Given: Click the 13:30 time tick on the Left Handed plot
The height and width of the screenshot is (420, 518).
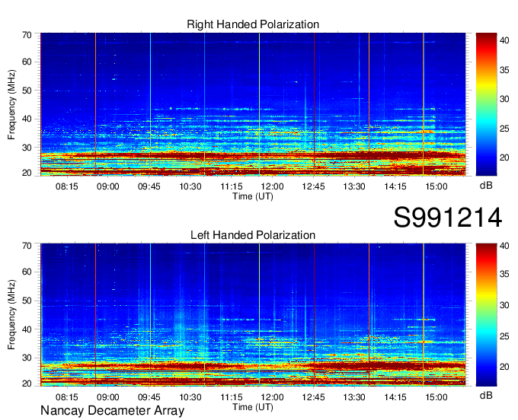Looking at the screenshot, I should pyautogui.click(x=354, y=397).
